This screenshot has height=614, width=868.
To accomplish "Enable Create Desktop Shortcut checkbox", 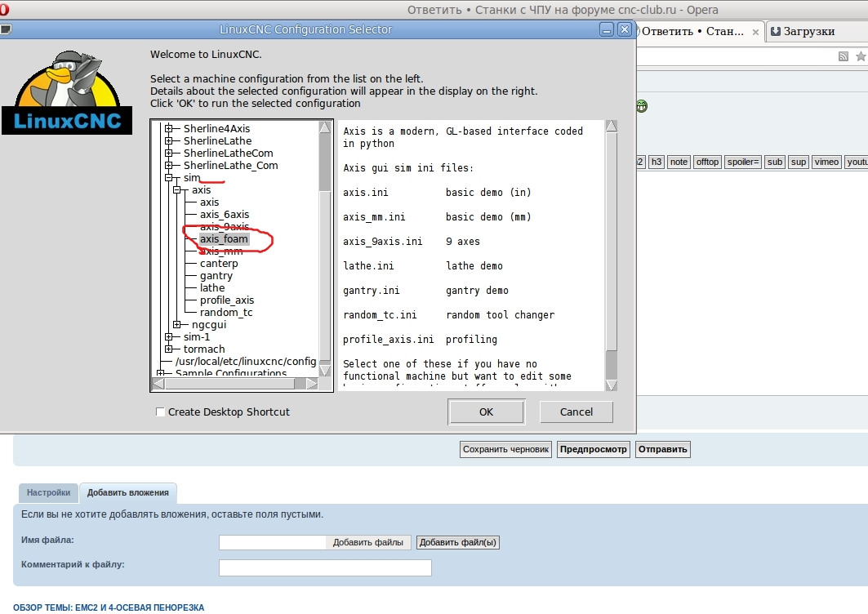I will coord(161,412).
